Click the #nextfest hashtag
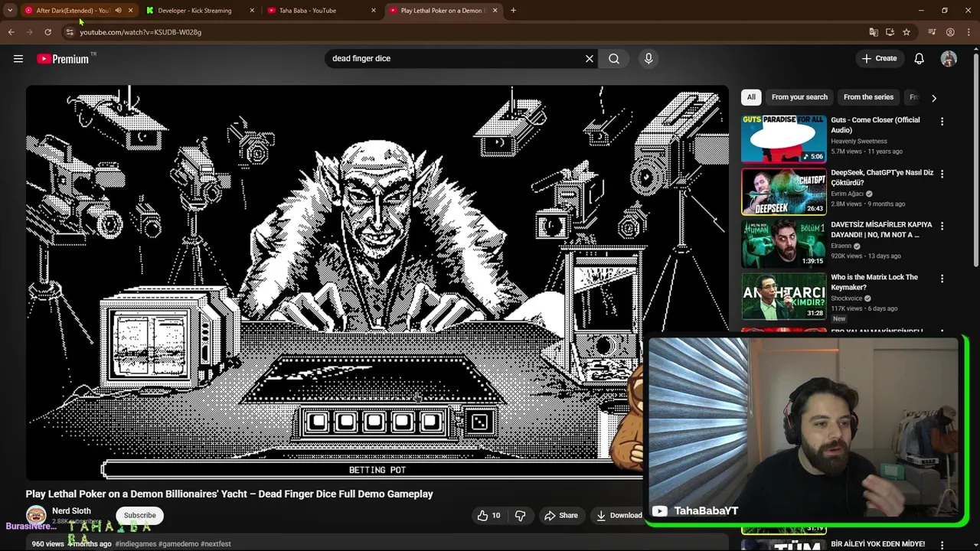Screen dimensions: 980x551 (216, 544)
